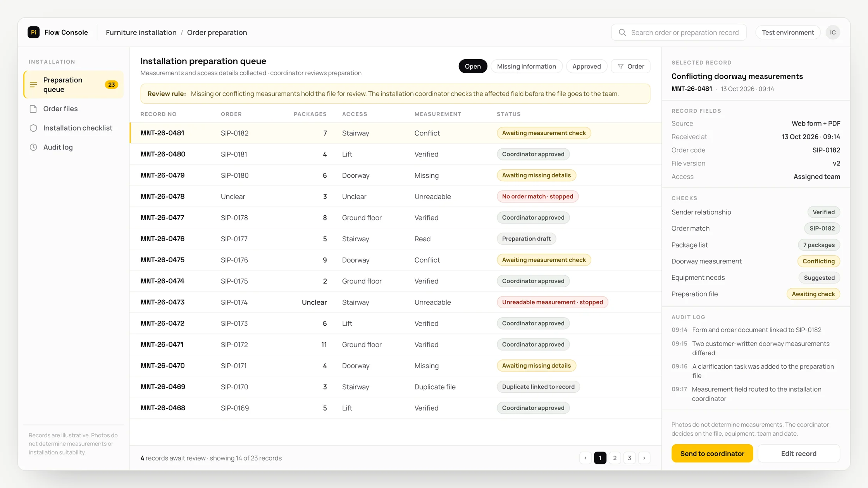Click page 1 in pagination
The image size is (868, 488).
tap(600, 458)
